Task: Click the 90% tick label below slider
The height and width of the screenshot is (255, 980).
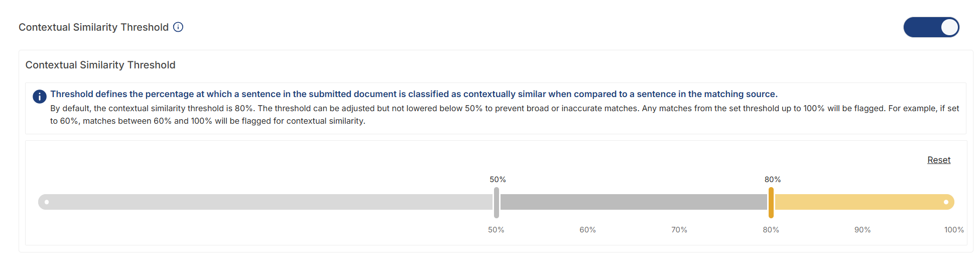Action: (x=863, y=230)
